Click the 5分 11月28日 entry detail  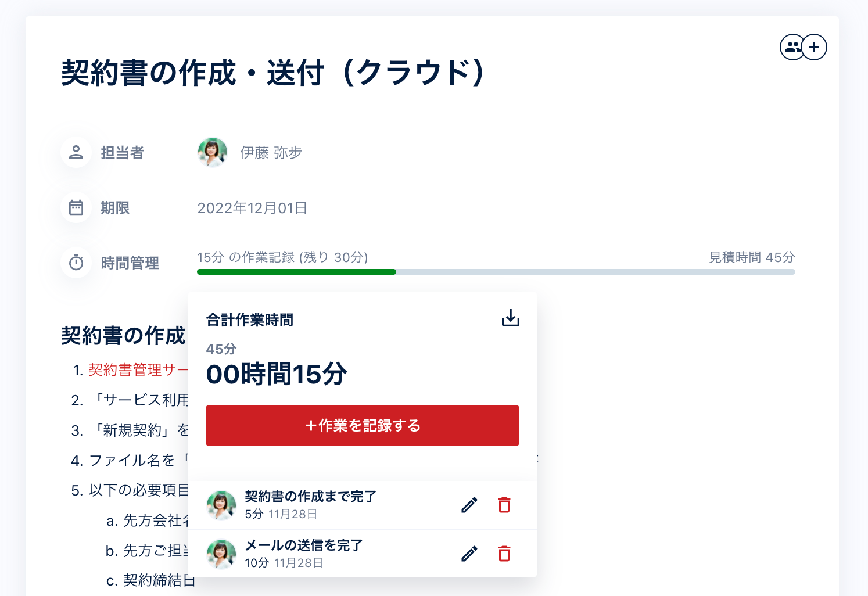click(281, 514)
